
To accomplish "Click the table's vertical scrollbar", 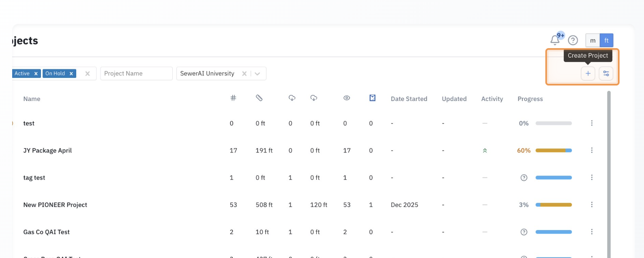I will 608,174.
